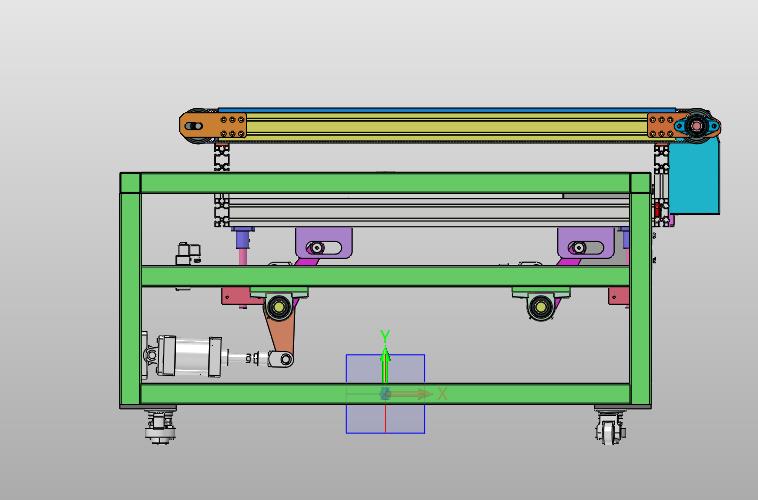Select the yellow conveyor side rail
This screenshot has height=500, width=758.
click(x=447, y=127)
